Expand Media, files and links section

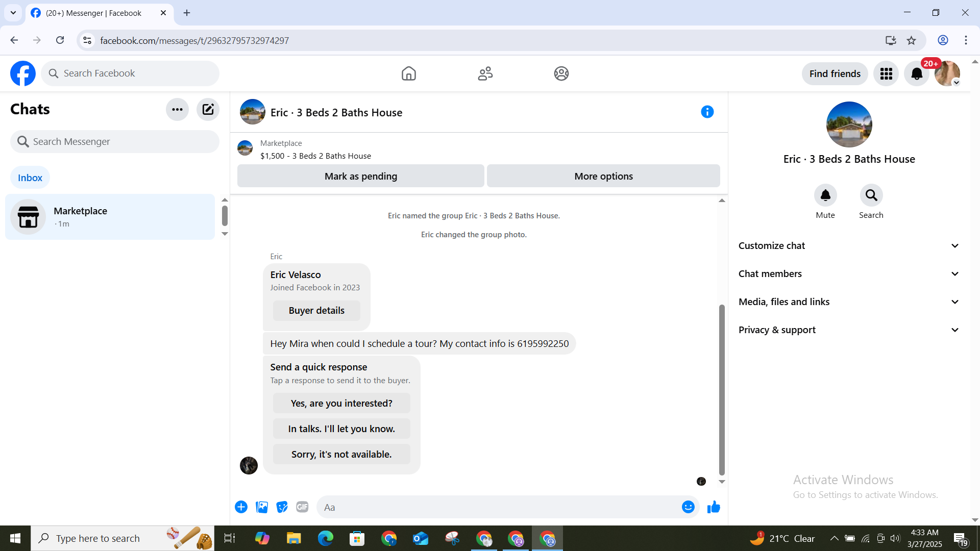pyautogui.click(x=849, y=302)
